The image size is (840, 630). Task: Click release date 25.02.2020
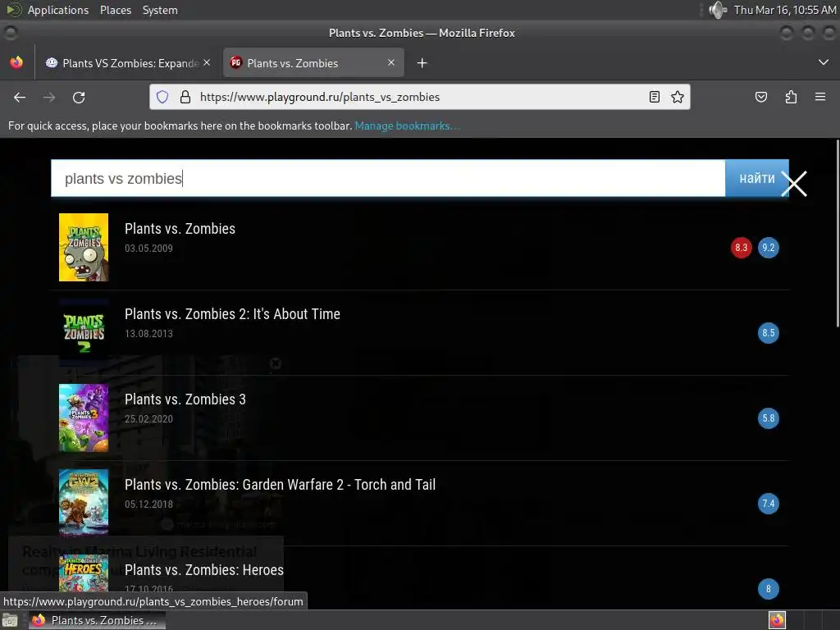149,419
